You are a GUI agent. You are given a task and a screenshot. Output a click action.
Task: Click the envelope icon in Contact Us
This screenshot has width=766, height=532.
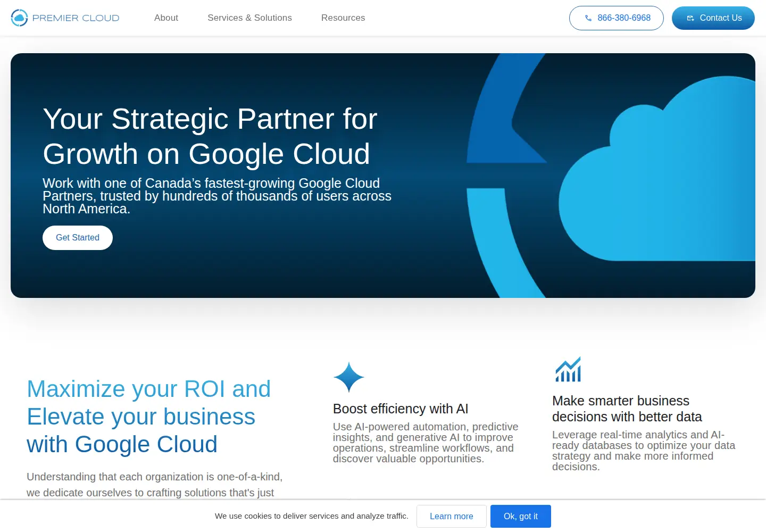point(690,18)
